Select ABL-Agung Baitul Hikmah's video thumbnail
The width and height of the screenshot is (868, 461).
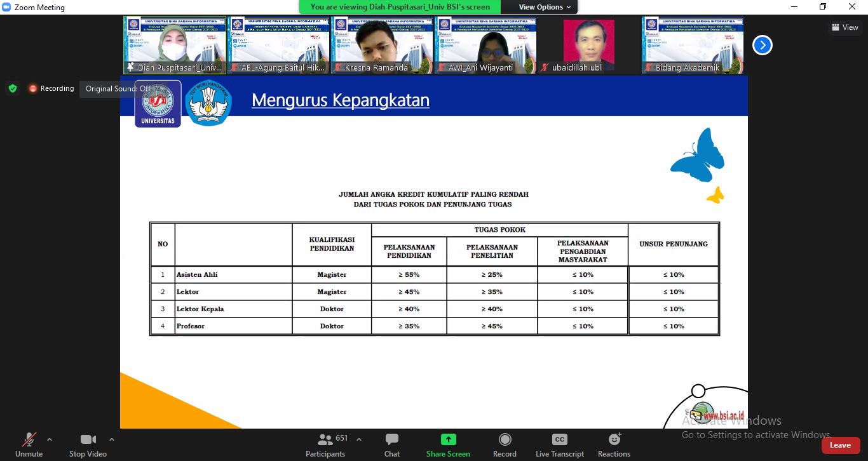(x=278, y=45)
